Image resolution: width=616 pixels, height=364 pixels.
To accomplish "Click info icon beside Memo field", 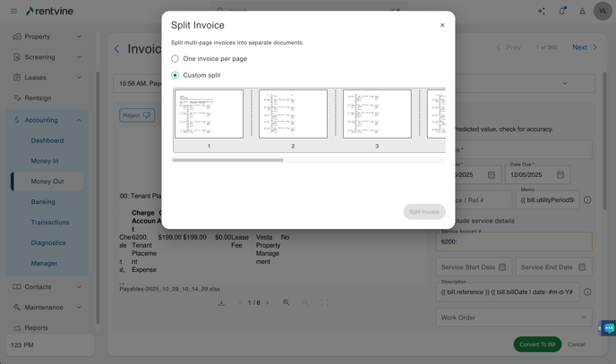I will coord(587,200).
